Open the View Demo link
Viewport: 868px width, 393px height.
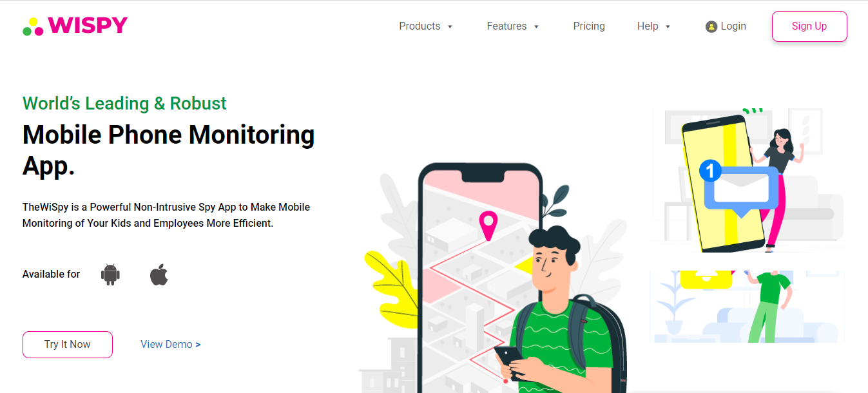tap(171, 345)
